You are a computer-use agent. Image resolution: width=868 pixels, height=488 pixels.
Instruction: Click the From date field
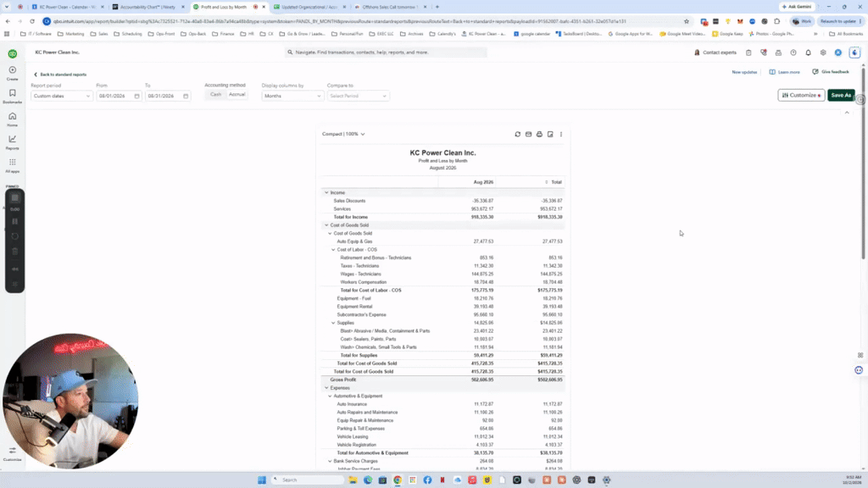[119, 97]
